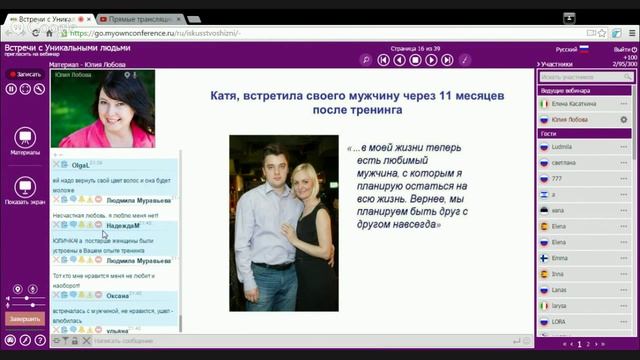Open options menu for guest Inna
This screenshot has height=360, width=640.
click(x=624, y=274)
